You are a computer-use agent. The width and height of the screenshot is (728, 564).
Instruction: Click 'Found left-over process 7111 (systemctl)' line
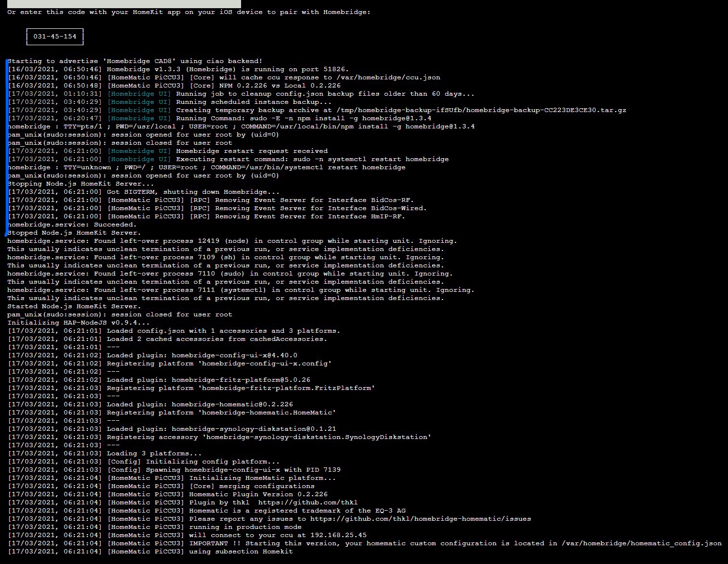241,290
